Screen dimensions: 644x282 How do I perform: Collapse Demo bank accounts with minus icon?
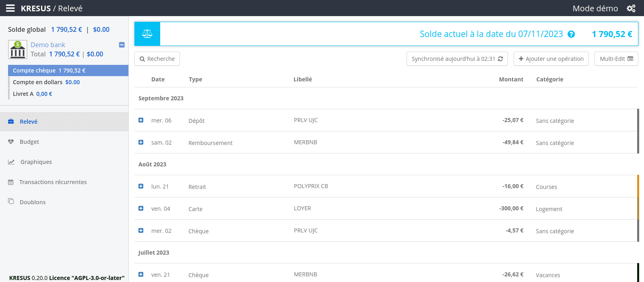point(122,45)
